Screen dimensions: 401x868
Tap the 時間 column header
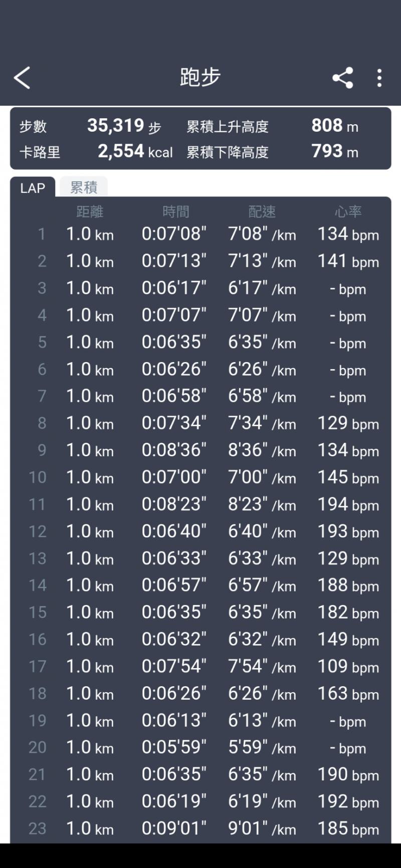(x=175, y=212)
